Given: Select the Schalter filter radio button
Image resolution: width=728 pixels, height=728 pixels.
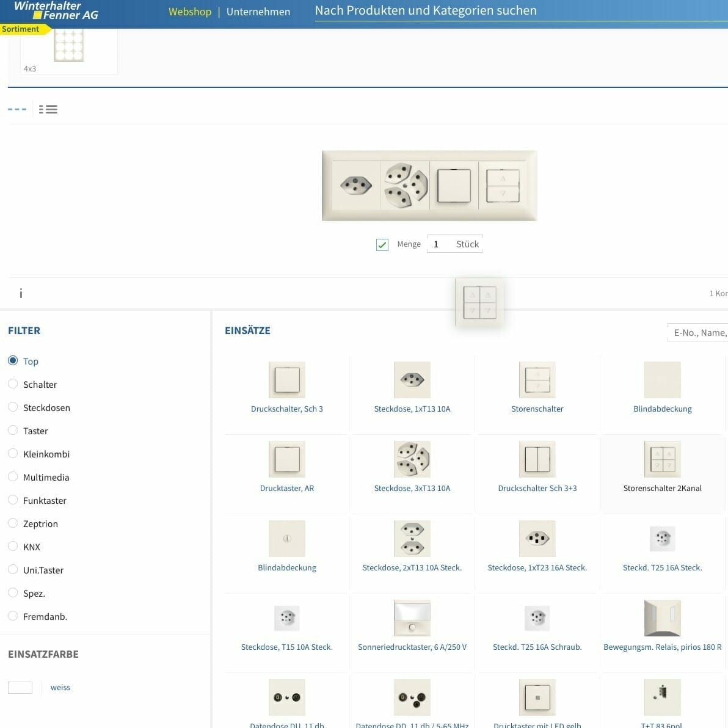Looking at the screenshot, I should pyautogui.click(x=13, y=384).
